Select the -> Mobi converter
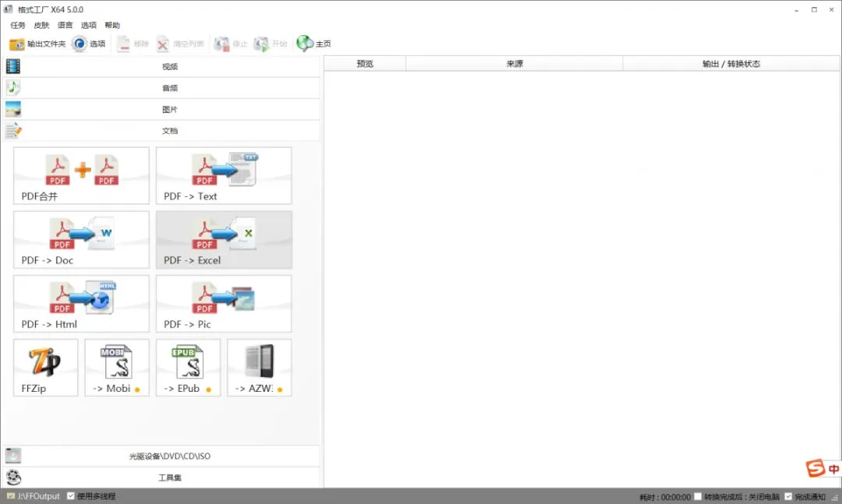Screen dimensions: 842x504 (x=117, y=368)
